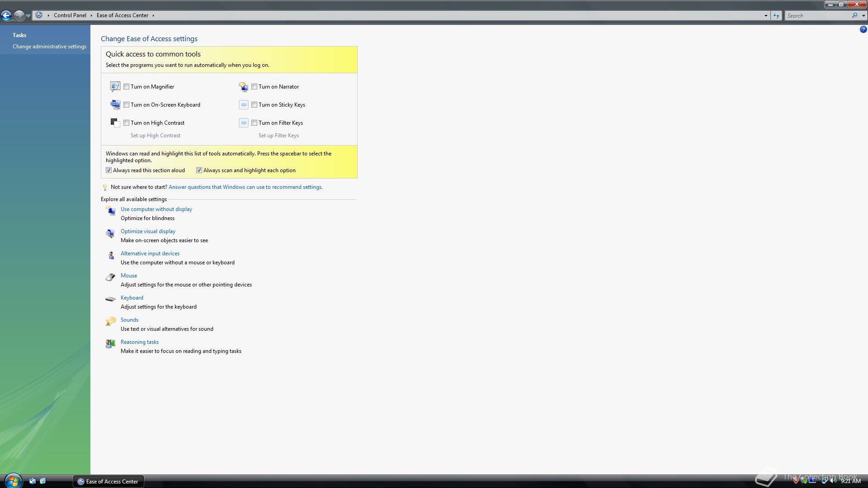Open Use computer without display link

point(156,209)
